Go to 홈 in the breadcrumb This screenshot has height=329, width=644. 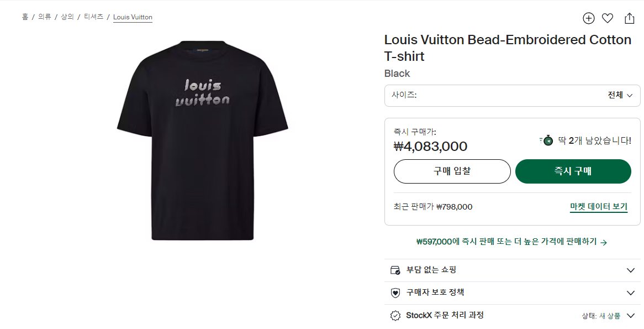(25, 17)
